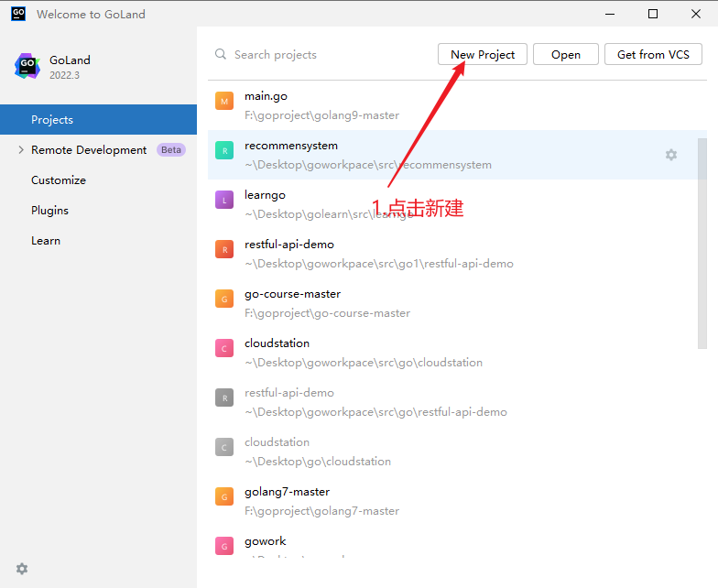Open the Learn section

pos(46,240)
